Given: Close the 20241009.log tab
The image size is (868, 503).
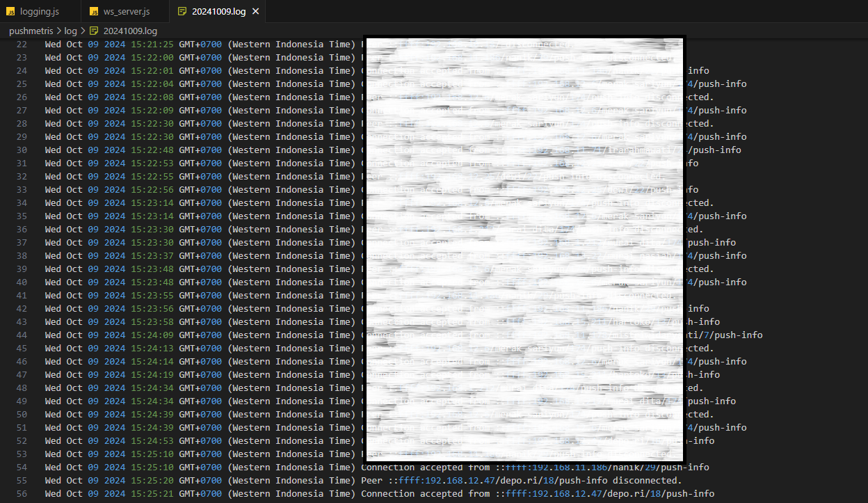Looking at the screenshot, I should point(255,12).
